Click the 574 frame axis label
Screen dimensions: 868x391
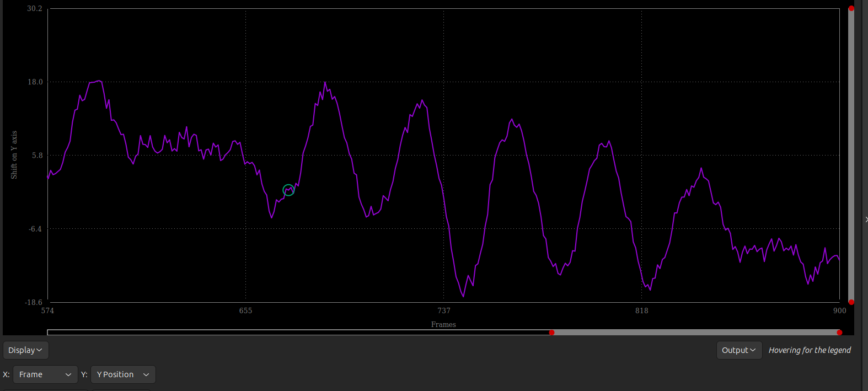(48, 310)
